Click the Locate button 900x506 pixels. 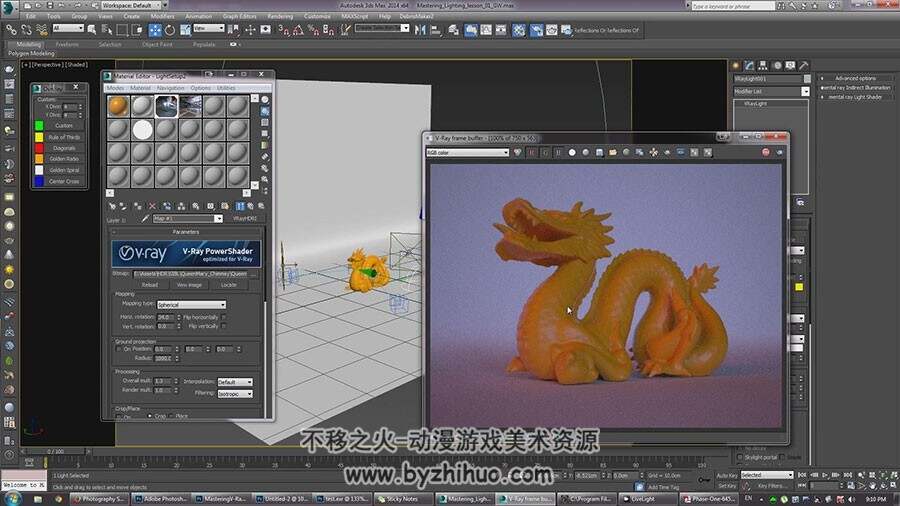pos(228,285)
